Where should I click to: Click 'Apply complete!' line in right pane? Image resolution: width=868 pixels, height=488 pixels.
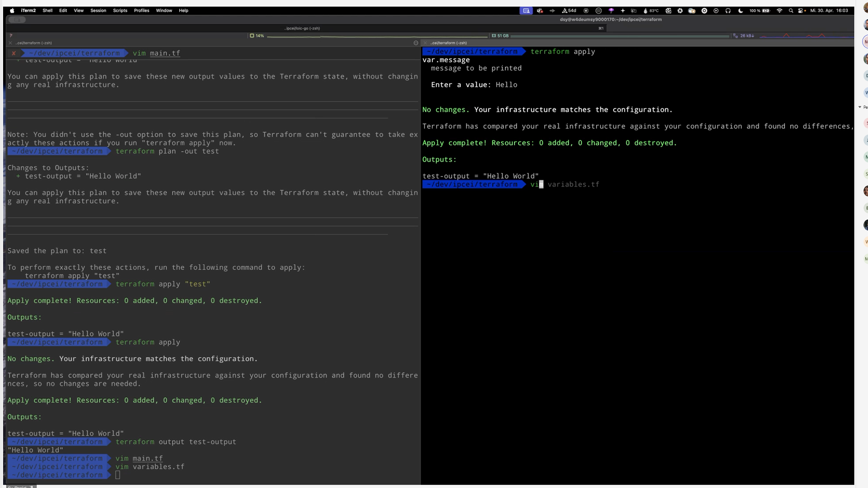(549, 143)
